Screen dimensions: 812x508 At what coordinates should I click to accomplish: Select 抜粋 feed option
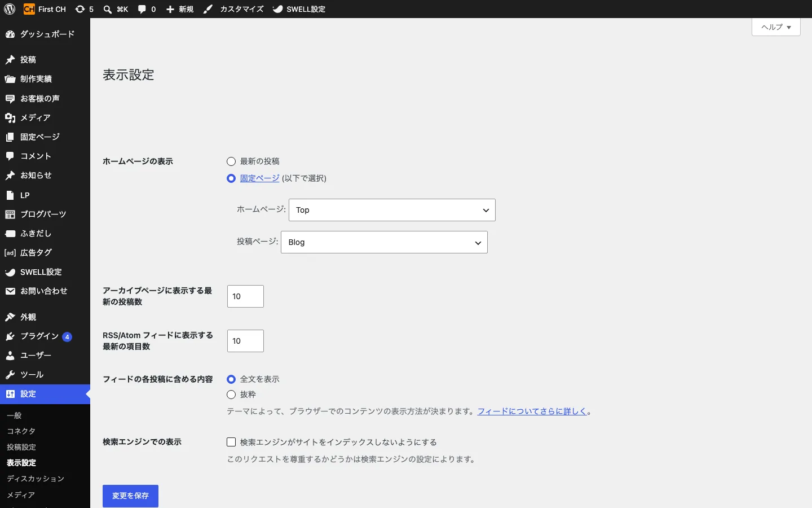point(231,395)
